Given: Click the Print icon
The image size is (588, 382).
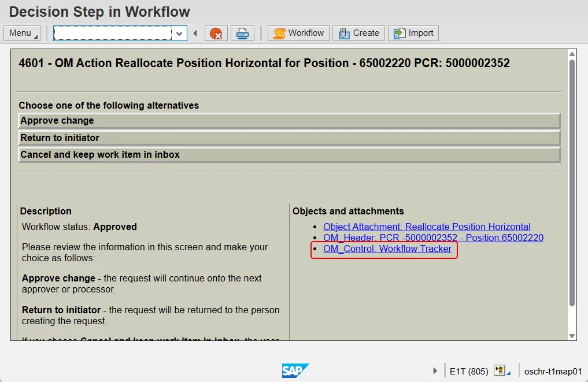Looking at the screenshot, I should [242, 34].
